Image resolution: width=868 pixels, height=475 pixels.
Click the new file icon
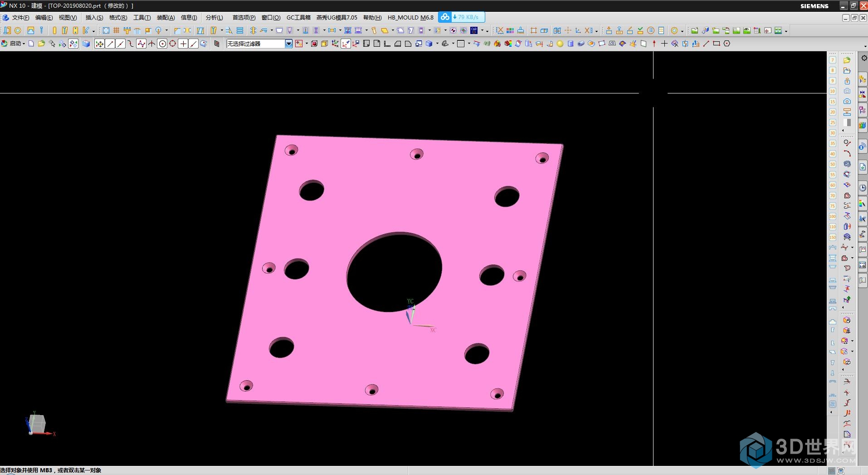point(31,44)
